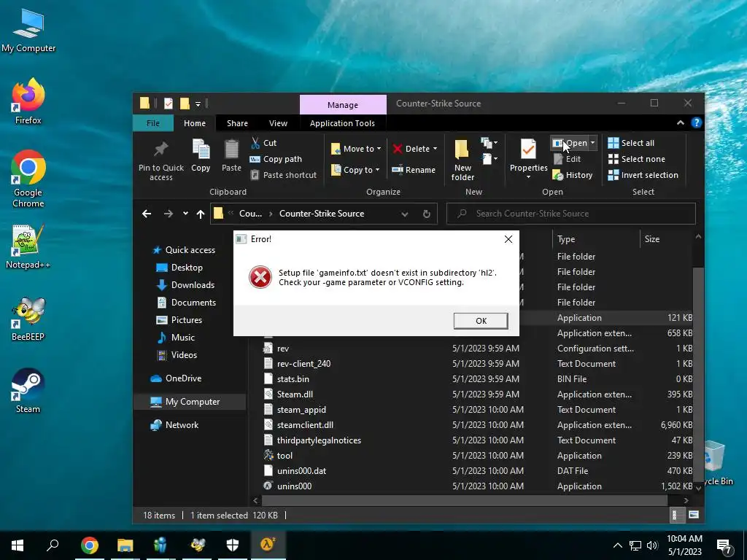Click OK in the Error dialog
747x560 pixels.
481,321
